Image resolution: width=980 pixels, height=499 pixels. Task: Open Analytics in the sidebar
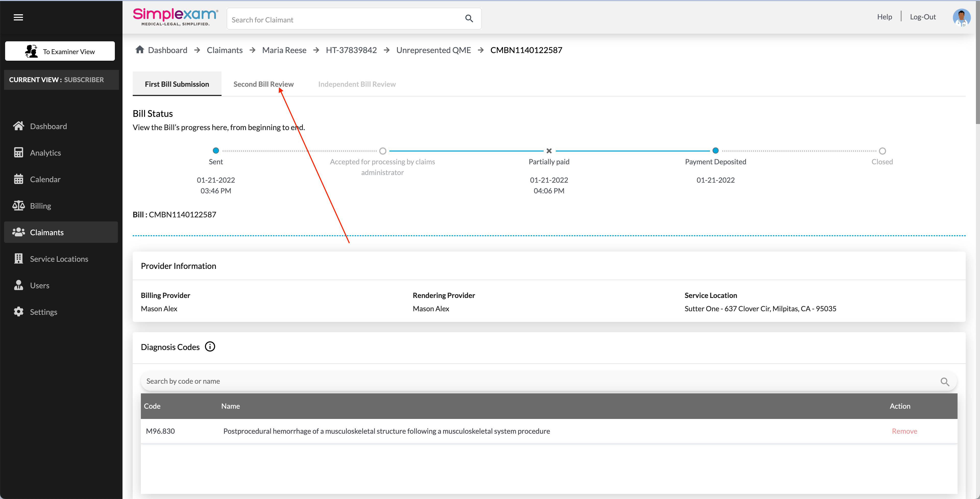(x=45, y=153)
